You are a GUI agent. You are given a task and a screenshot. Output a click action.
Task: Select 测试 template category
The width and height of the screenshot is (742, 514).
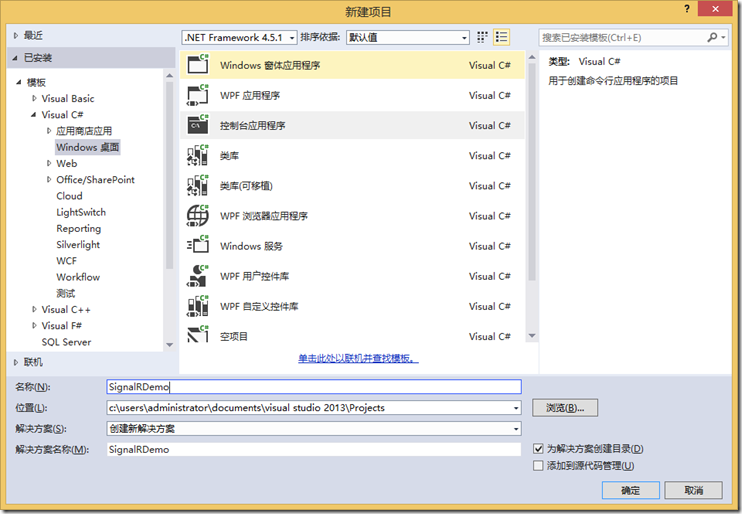point(65,293)
